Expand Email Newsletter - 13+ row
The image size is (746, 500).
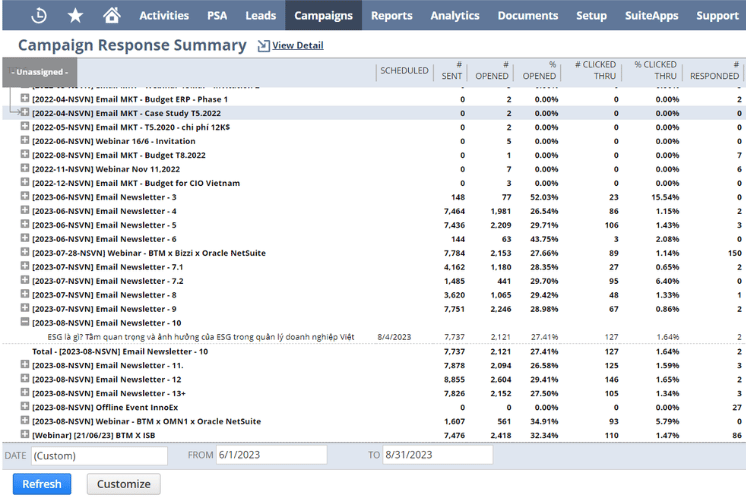[25, 392]
